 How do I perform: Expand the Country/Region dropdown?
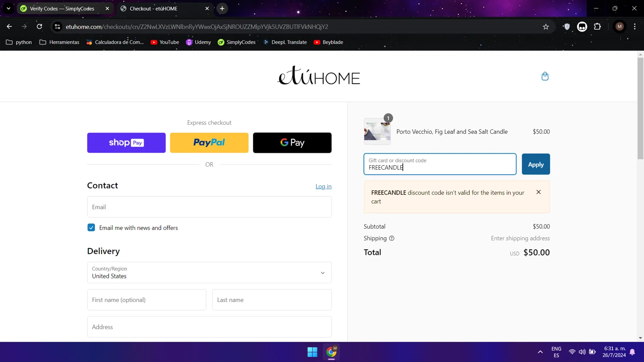pos(210,272)
